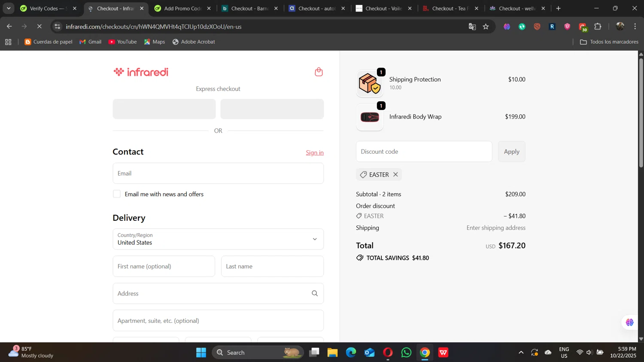Switch to the Checkout - Voile tab
The image size is (644, 362).
click(384, 8)
